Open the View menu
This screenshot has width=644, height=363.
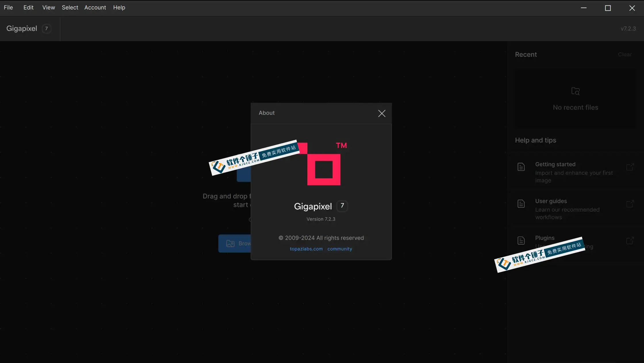pyautogui.click(x=49, y=8)
